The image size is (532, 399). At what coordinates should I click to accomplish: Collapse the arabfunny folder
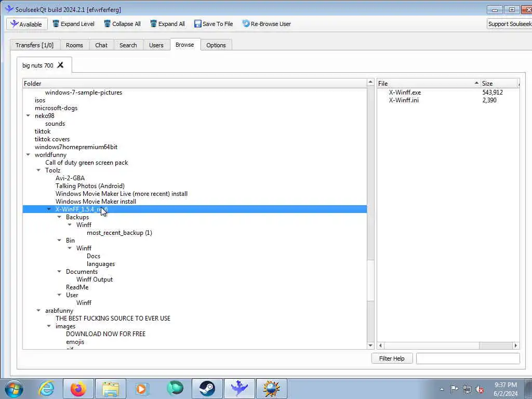(38, 311)
